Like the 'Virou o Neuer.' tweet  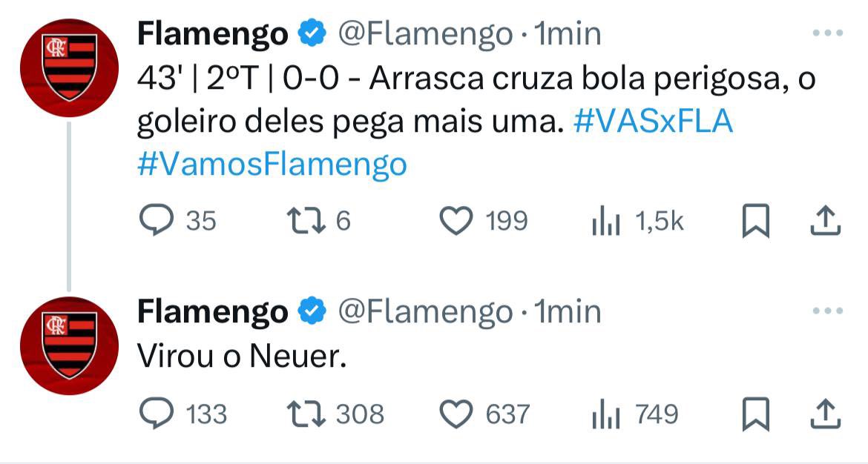click(456, 414)
